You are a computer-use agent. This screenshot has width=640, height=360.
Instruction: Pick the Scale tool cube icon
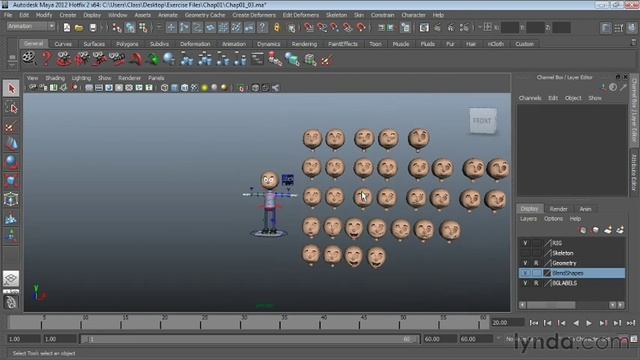tap(11, 181)
